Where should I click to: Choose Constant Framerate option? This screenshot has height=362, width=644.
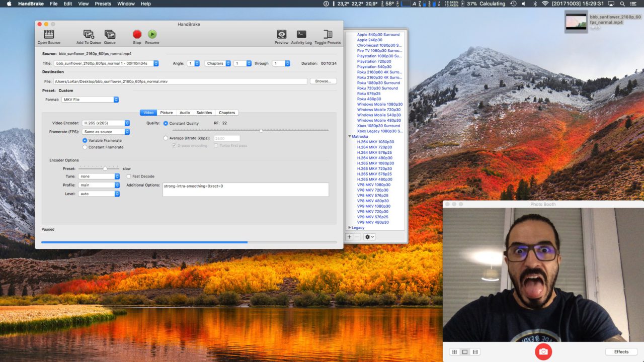(x=85, y=147)
